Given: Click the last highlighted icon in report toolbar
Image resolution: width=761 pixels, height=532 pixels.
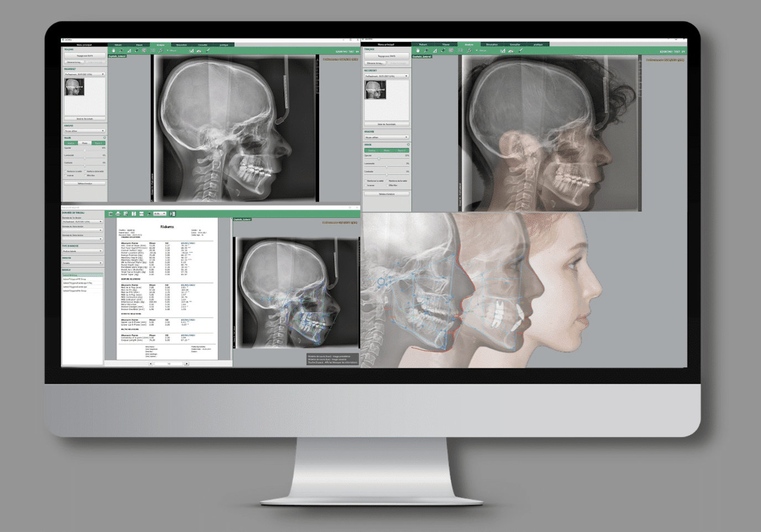Looking at the screenshot, I should tap(173, 213).
